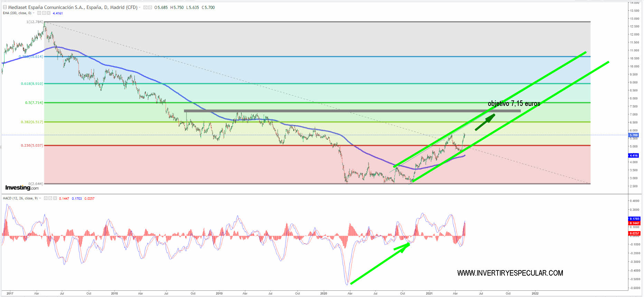Screen dimensions: 644x297
Task: Click the 0.5 (7.714) Fibonacci level label
Action: (x=34, y=103)
